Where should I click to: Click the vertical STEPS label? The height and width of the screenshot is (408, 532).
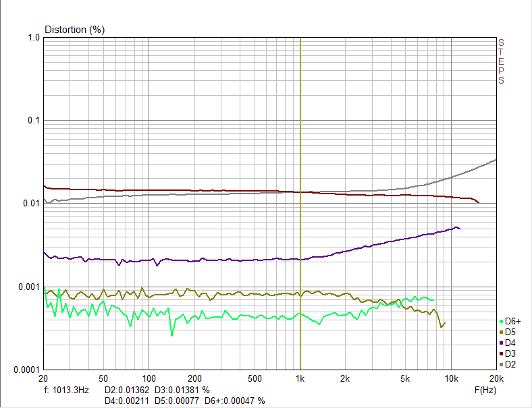coord(501,61)
